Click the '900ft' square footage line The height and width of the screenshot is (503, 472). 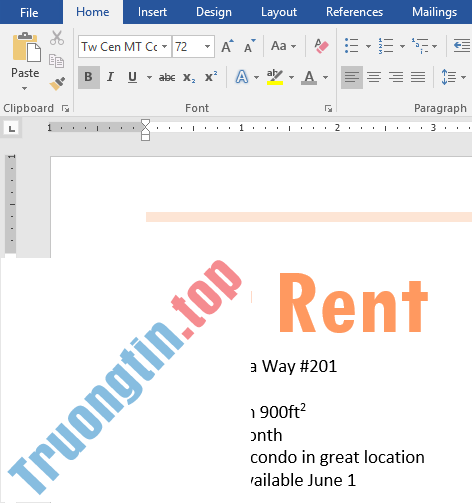[282, 411]
